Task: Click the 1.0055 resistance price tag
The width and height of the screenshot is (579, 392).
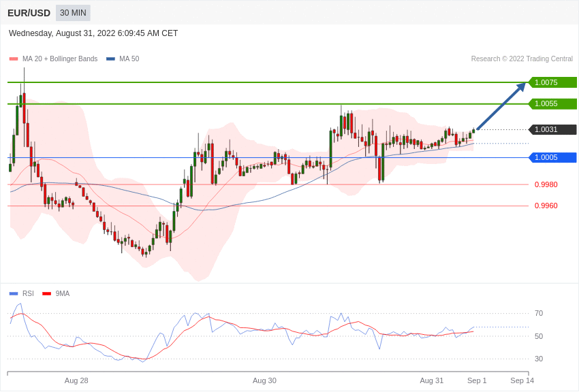Action: (552, 103)
